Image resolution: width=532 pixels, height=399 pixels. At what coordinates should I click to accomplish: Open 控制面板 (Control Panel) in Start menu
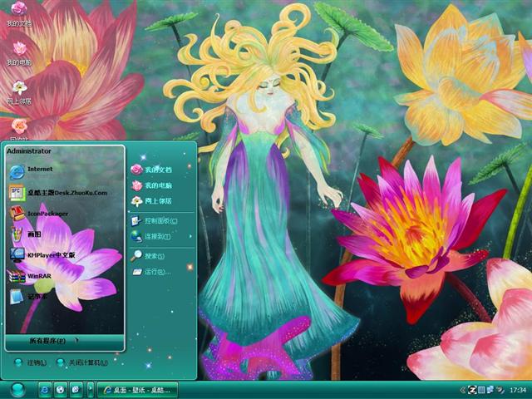coord(158,221)
